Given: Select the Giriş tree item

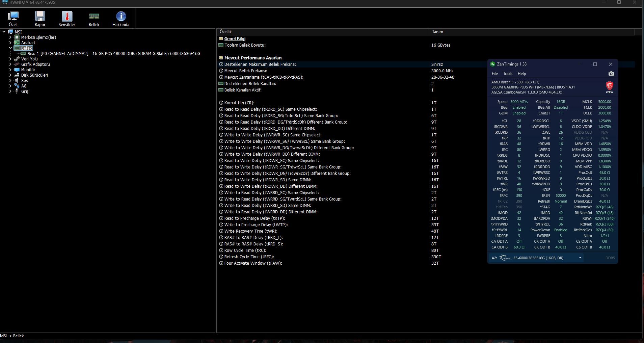Looking at the screenshot, I should (25, 91).
